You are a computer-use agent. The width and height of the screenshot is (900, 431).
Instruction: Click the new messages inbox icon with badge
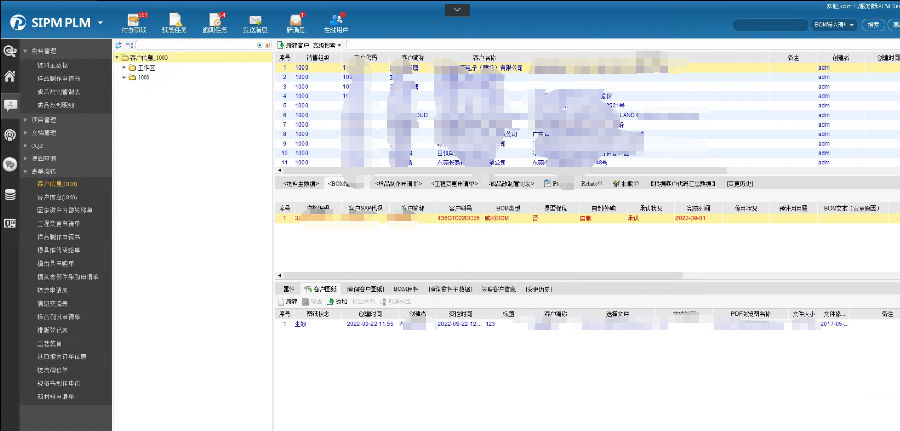[x=296, y=23]
